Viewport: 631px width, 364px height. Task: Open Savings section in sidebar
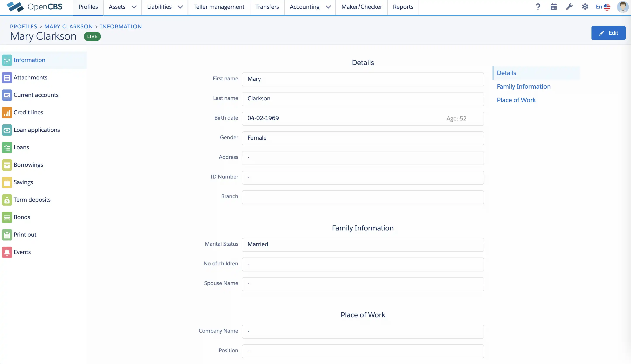pos(23,182)
